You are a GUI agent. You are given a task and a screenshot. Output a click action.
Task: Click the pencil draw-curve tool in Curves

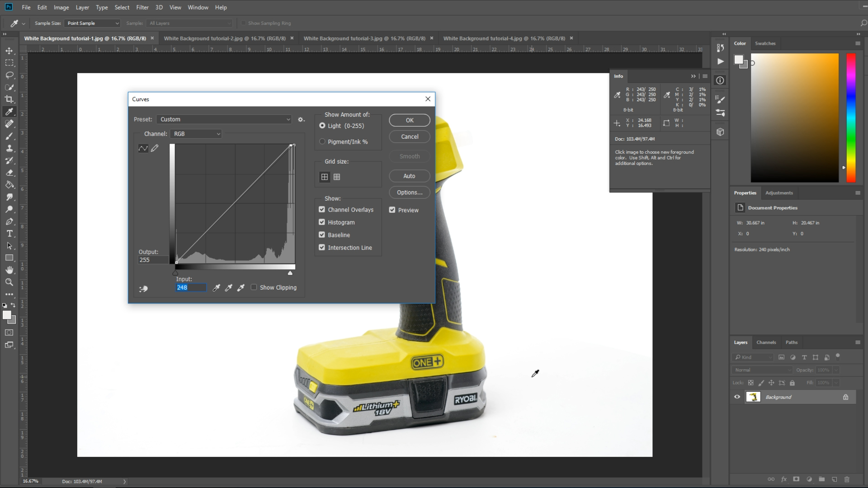click(x=155, y=148)
